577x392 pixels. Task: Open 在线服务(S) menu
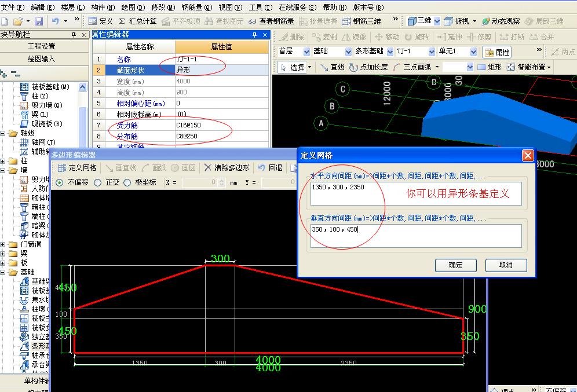coord(298,8)
